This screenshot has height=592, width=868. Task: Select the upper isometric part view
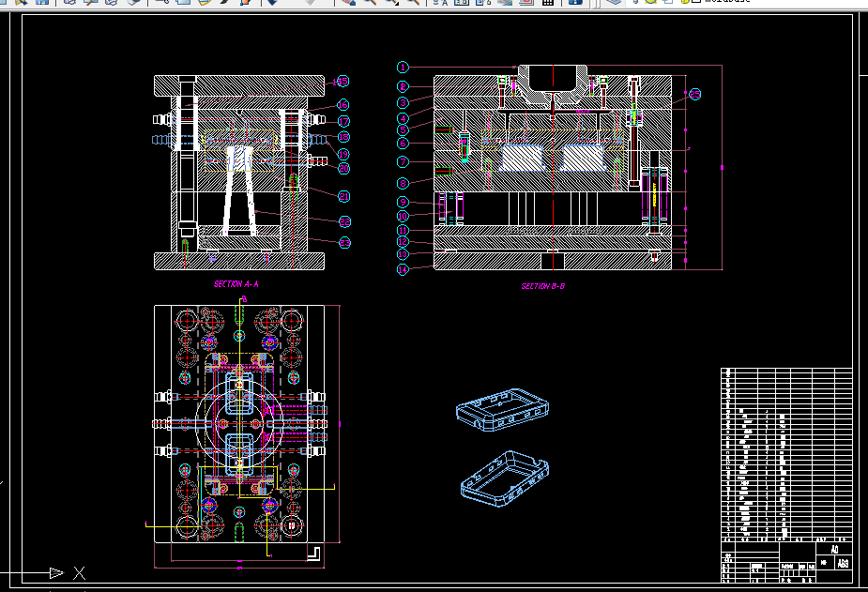click(x=502, y=410)
